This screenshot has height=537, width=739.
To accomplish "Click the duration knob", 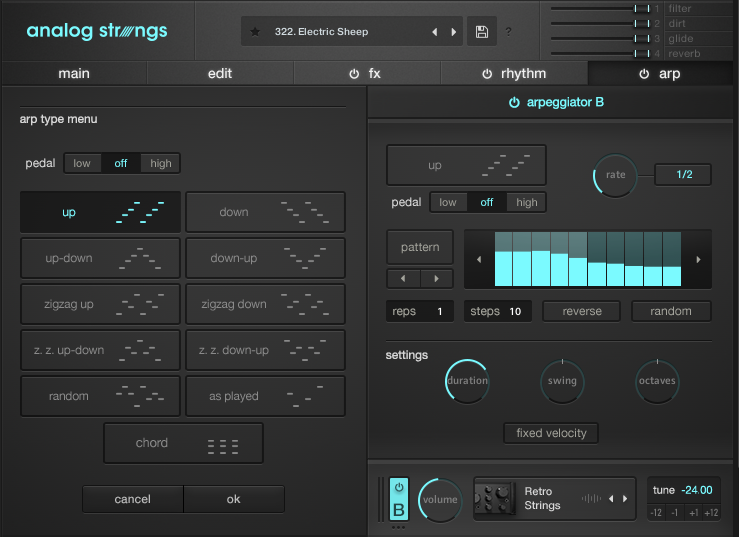I will pos(467,381).
